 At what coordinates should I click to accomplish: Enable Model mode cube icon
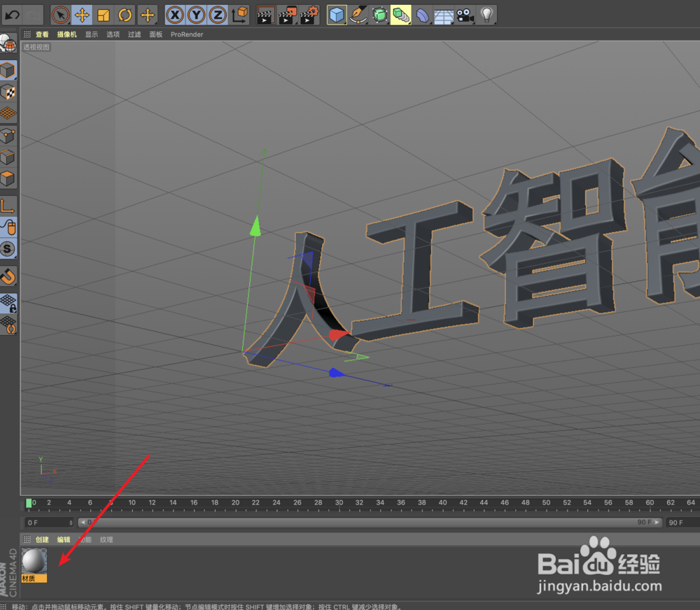(8, 71)
